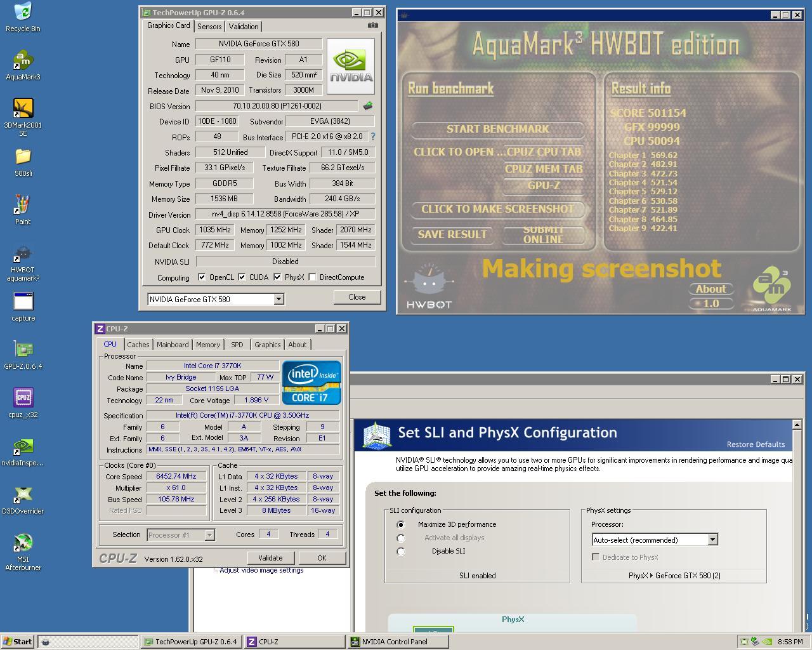This screenshot has width=812, height=650.
Task: Click the GPU-Z camera screenshot icon
Action: tap(373, 25)
